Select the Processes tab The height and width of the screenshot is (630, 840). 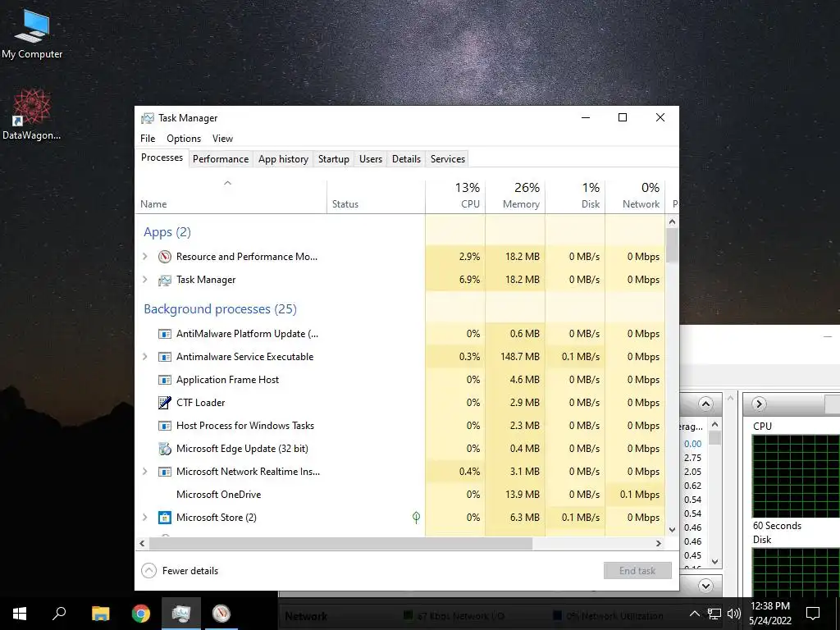pos(162,158)
